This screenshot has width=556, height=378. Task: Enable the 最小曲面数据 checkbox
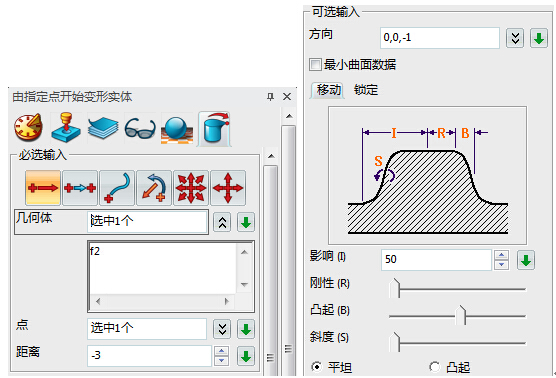(x=315, y=65)
